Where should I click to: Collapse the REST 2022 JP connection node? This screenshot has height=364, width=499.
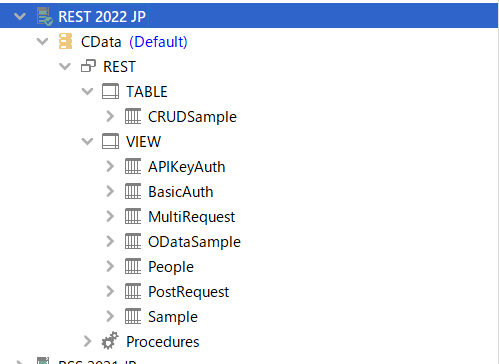pyautogui.click(x=20, y=16)
